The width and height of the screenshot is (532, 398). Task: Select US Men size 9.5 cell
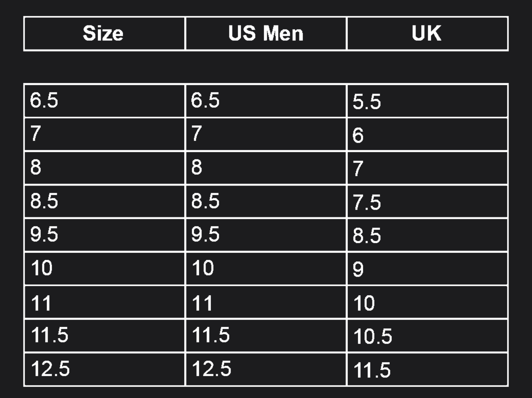pyautogui.click(x=266, y=234)
